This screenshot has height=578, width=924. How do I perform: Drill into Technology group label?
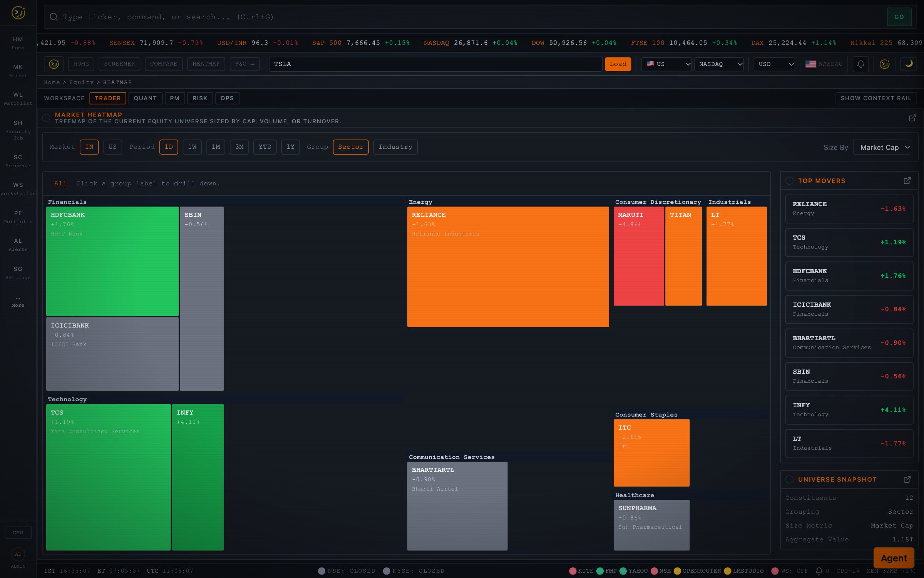pos(67,399)
